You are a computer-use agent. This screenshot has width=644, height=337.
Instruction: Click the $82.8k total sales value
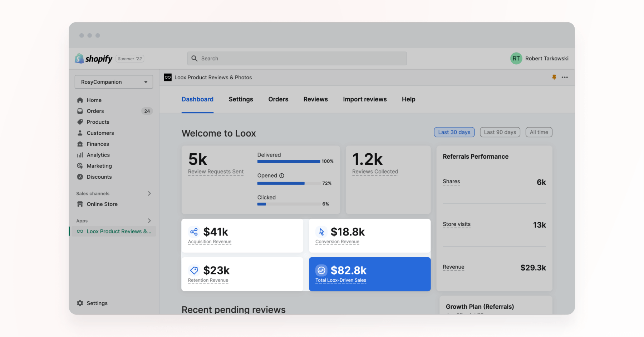tap(349, 271)
